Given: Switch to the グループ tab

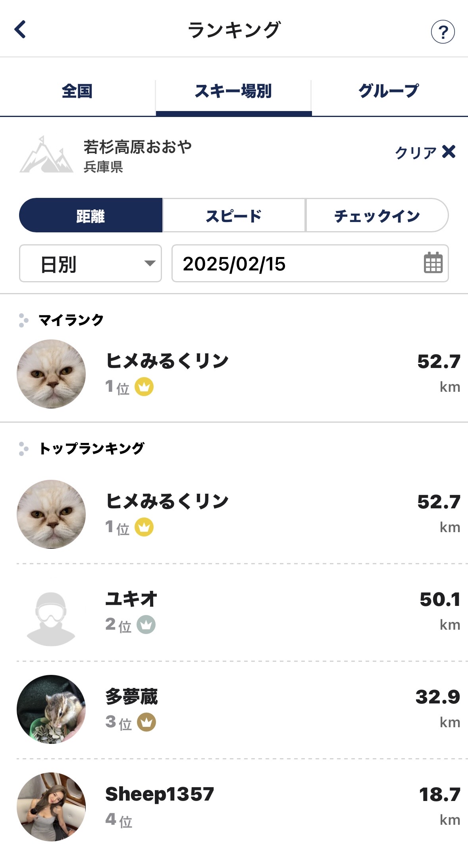Looking at the screenshot, I should tap(389, 91).
